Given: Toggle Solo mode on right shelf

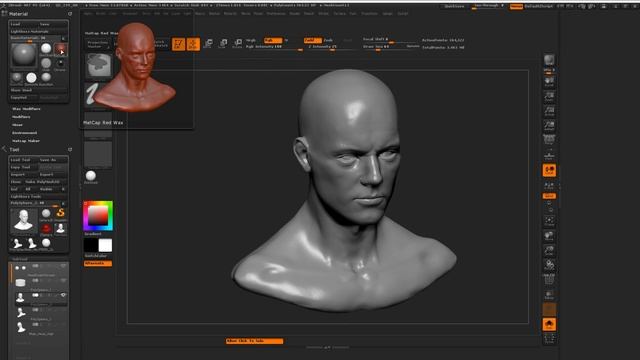Looking at the screenshot, I should click(x=549, y=324).
